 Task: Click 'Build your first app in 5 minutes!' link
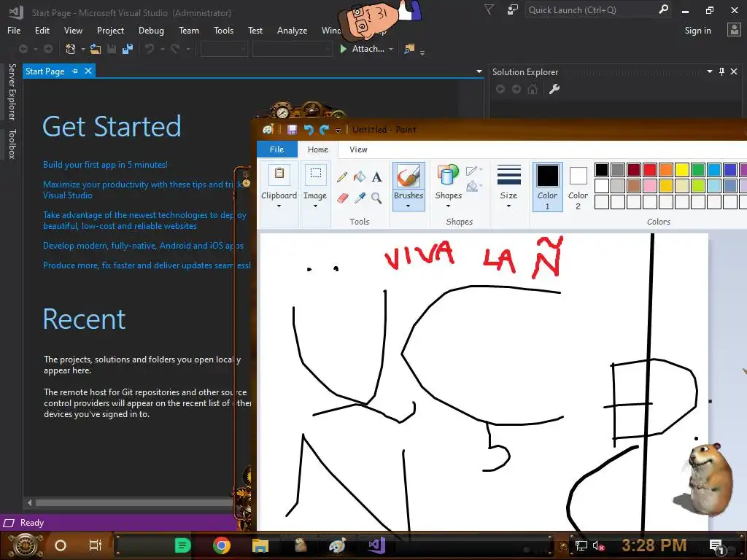click(105, 165)
